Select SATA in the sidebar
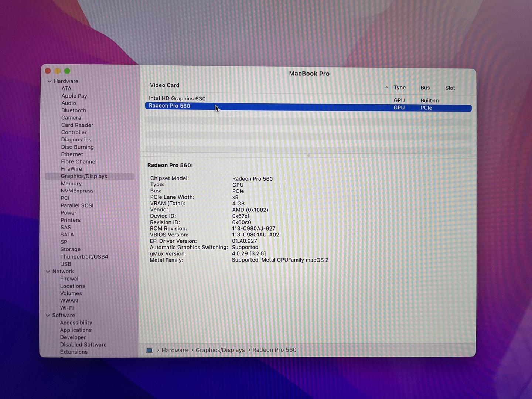 (x=67, y=235)
